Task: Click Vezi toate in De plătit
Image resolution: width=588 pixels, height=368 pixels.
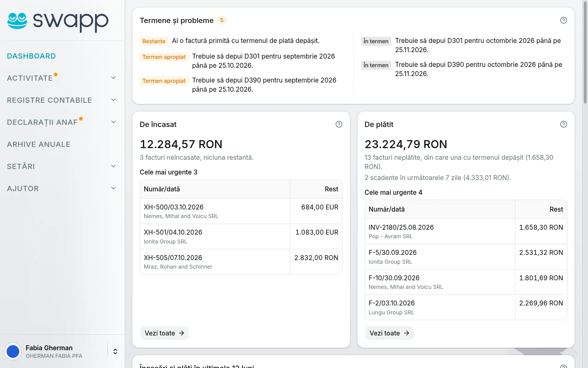Action: (389, 333)
